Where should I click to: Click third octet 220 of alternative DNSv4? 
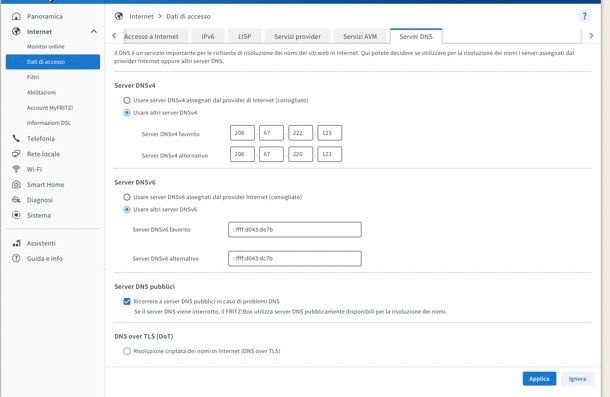(x=300, y=154)
